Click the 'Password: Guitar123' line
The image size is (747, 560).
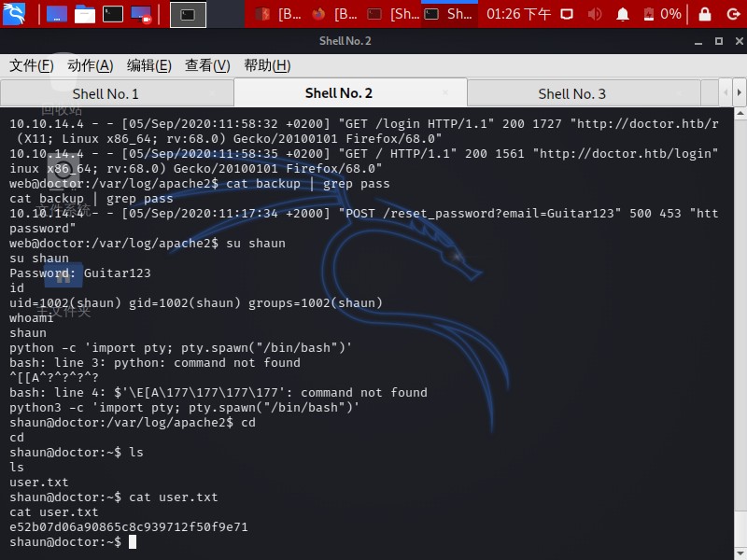click(x=80, y=273)
